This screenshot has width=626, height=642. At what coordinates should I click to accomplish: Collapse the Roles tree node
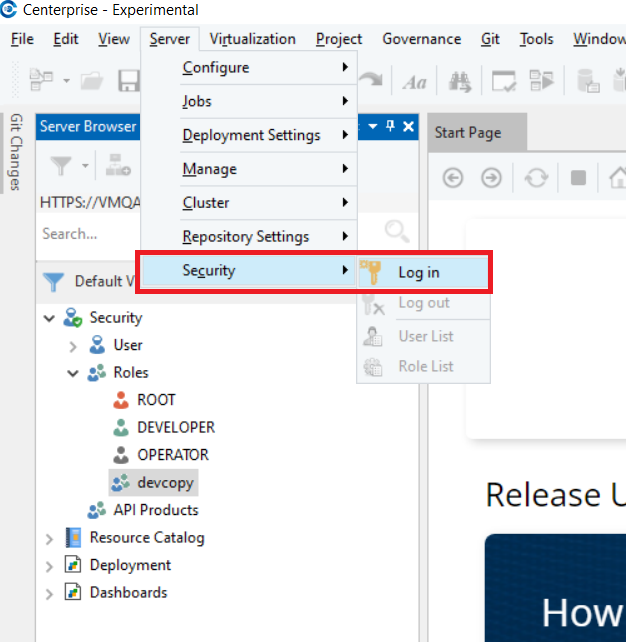click(73, 373)
